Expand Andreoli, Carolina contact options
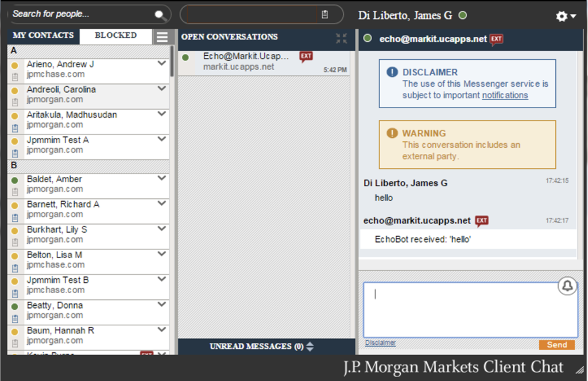588x381 pixels. pyautogui.click(x=161, y=88)
